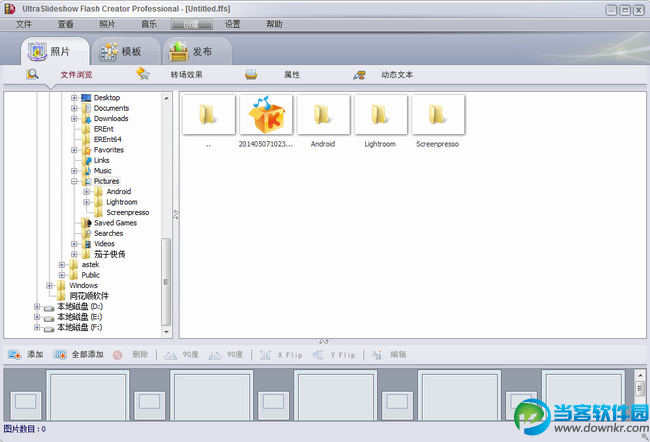Expand the Documents tree node
The width and height of the screenshot is (650, 442).
click(74, 108)
